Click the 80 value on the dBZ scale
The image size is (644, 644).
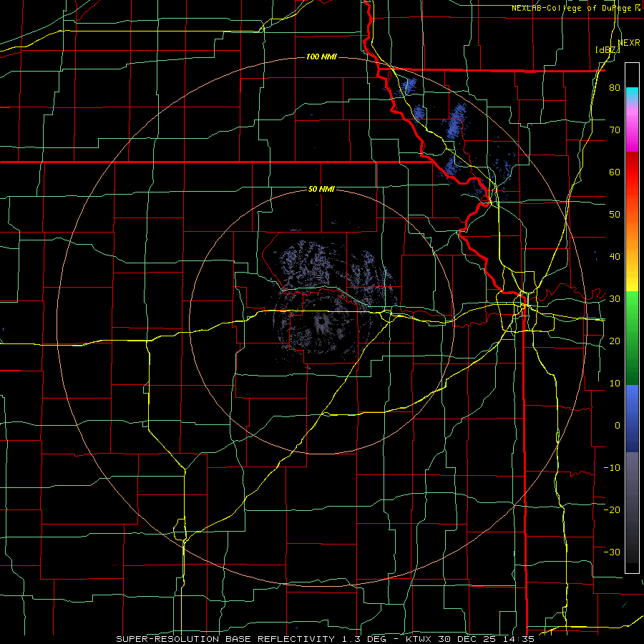[615, 88]
